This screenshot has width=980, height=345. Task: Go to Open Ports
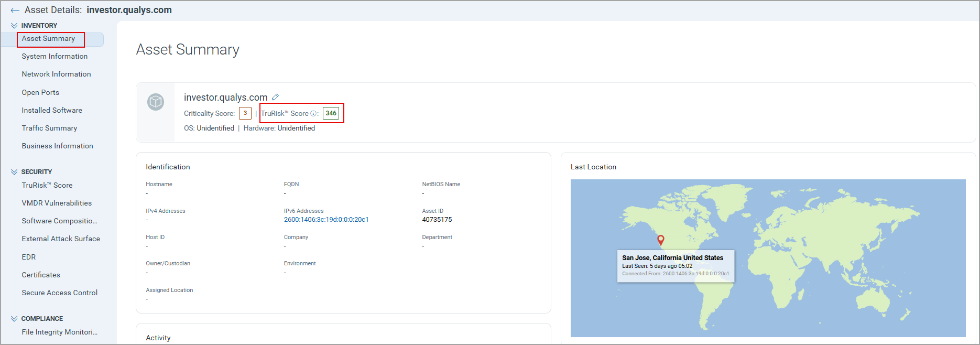(40, 92)
